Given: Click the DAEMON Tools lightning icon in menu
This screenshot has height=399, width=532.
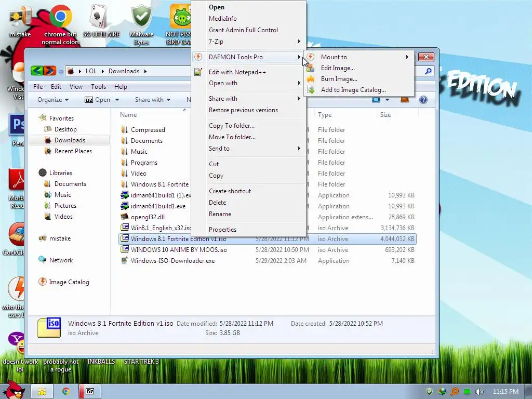Looking at the screenshot, I should click(x=198, y=57).
